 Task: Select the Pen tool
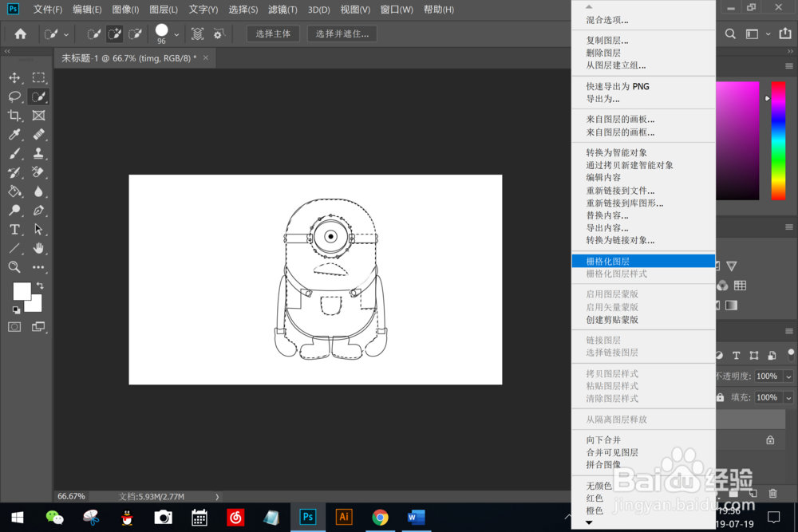pos(38,210)
